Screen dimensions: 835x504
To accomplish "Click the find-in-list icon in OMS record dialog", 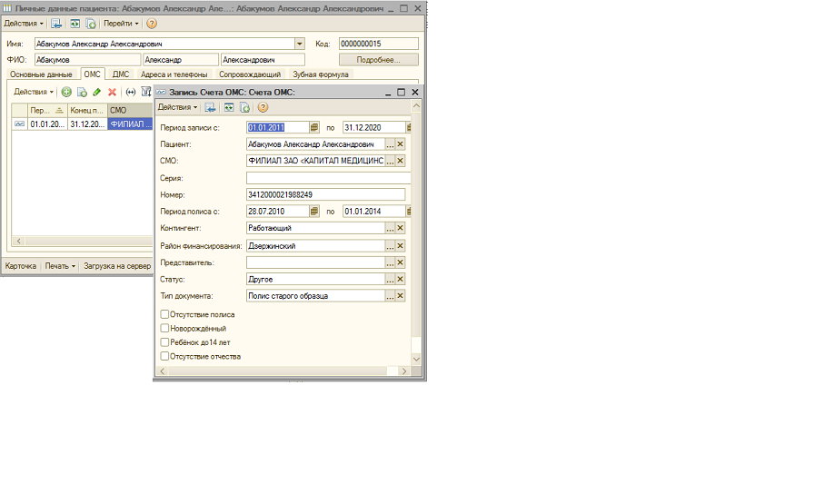I will 211,107.
